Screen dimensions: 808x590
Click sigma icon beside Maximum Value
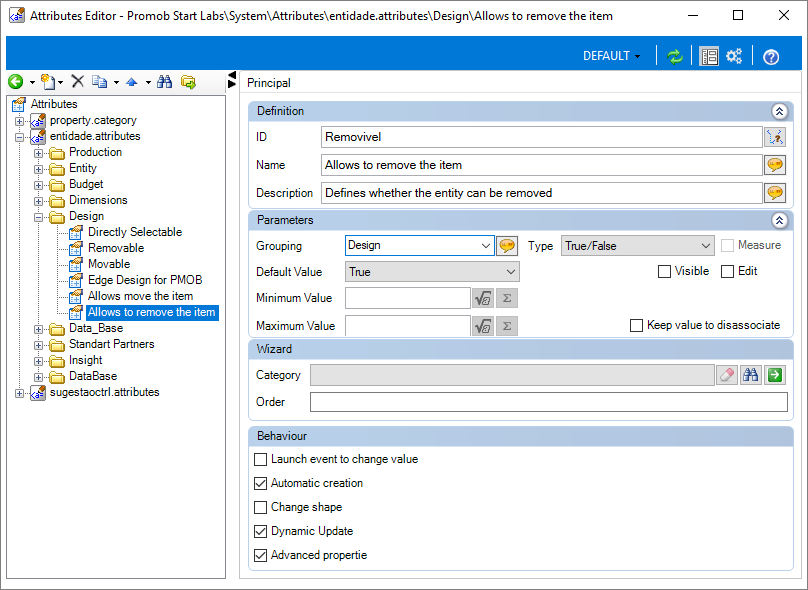point(507,326)
